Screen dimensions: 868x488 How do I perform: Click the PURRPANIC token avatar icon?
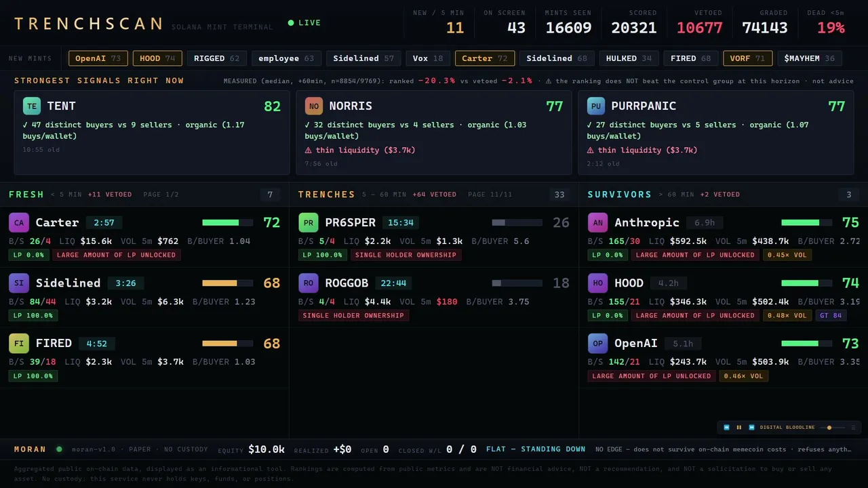596,106
